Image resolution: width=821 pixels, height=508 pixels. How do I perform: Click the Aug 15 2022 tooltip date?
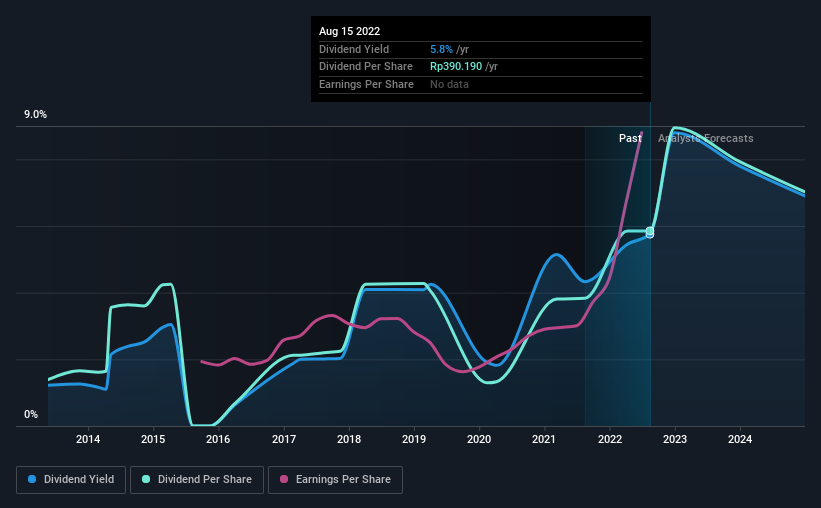pos(349,31)
